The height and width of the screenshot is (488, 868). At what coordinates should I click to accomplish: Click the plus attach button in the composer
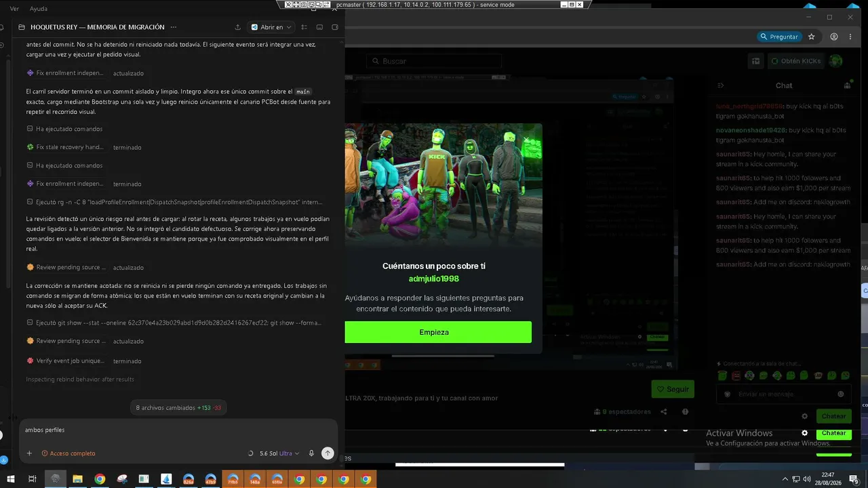29,453
